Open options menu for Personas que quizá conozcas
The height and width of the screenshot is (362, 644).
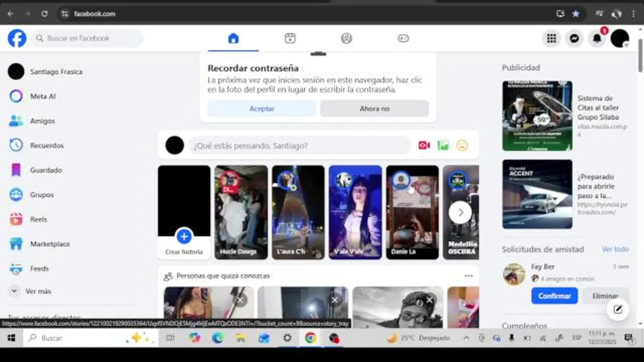(x=469, y=276)
